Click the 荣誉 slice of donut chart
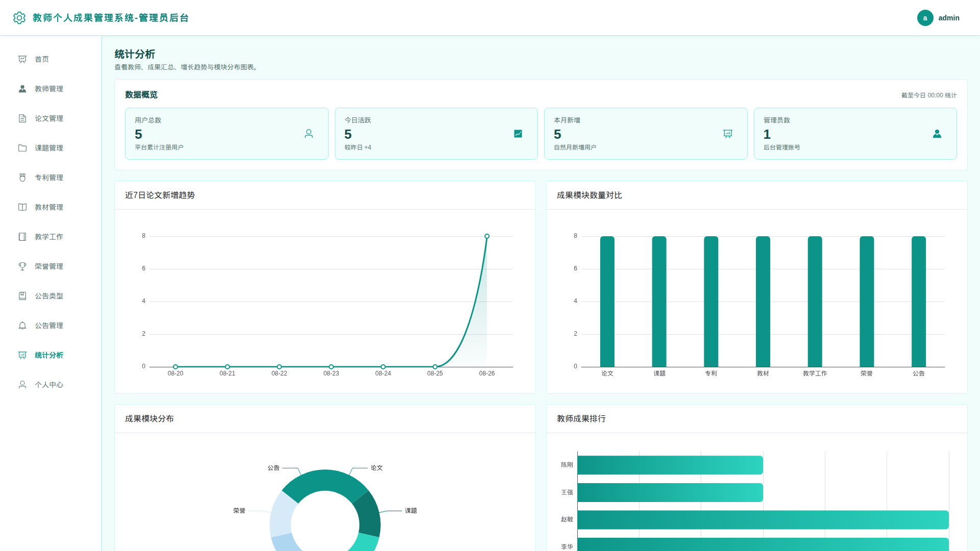This screenshot has width=980, height=551. pos(282,514)
